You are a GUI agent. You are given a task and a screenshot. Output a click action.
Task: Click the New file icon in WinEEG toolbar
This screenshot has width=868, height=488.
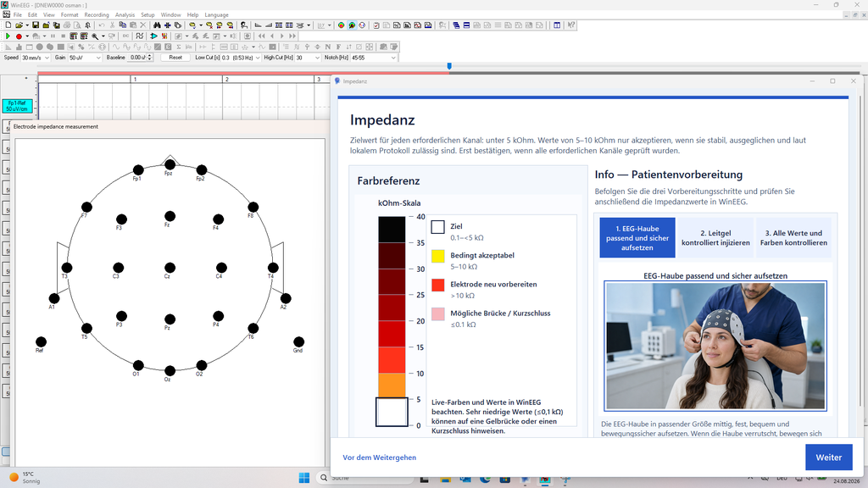pyautogui.click(x=8, y=25)
